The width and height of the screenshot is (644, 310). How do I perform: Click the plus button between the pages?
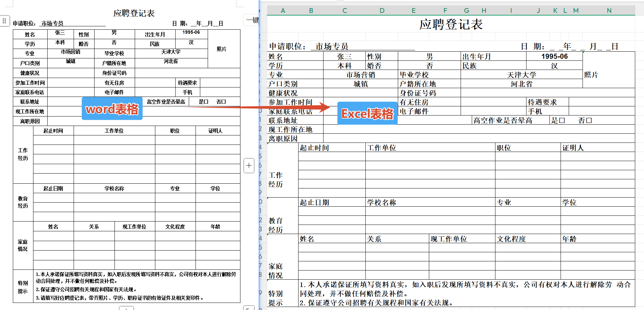pyautogui.click(x=249, y=166)
